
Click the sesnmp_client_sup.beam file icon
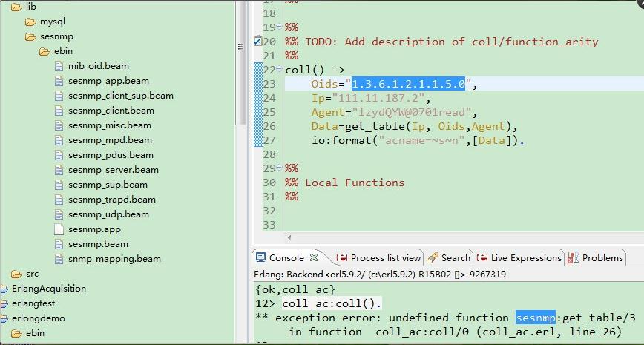point(59,96)
